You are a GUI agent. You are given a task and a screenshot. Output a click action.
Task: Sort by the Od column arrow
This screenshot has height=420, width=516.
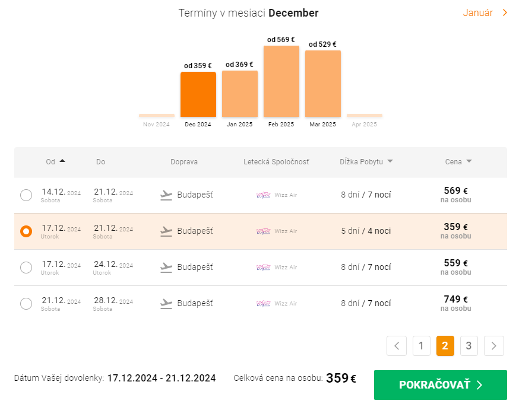click(x=62, y=161)
